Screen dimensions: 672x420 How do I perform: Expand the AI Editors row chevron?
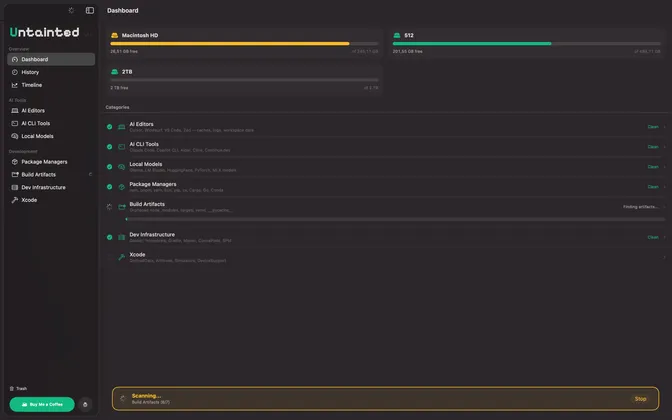664,127
